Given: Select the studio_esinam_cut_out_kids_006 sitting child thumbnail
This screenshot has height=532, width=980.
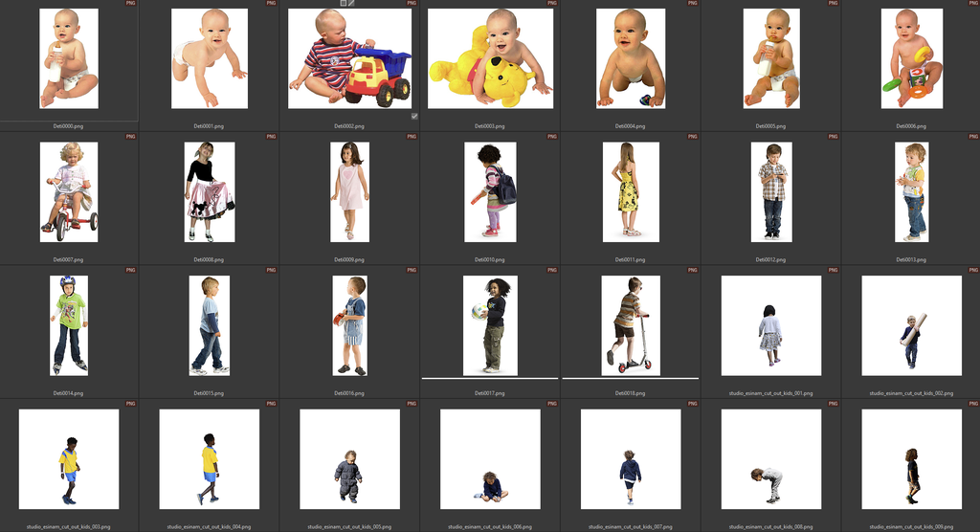Looking at the screenshot, I should pos(490,459).
